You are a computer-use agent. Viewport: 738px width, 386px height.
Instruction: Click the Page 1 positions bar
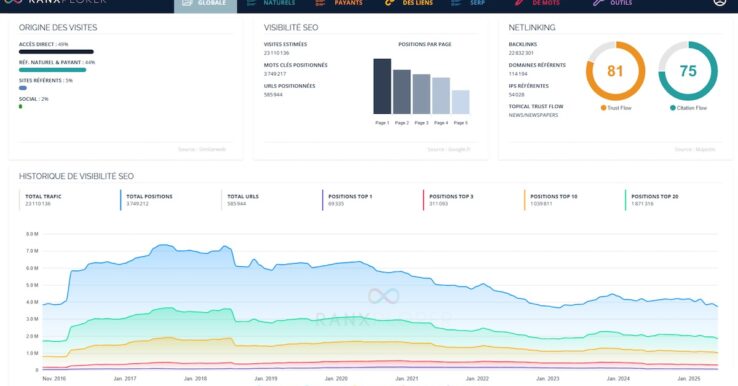pos(382,86)
